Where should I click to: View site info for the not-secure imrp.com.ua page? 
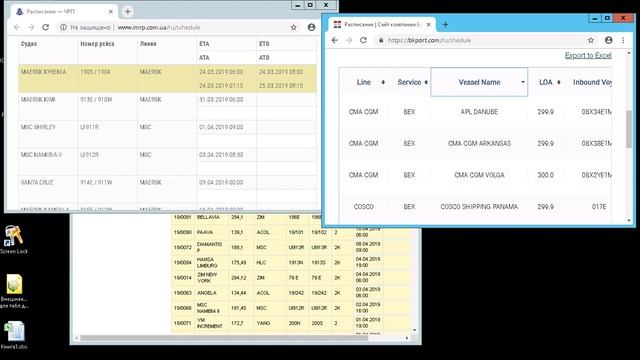(x=63, y=27)
